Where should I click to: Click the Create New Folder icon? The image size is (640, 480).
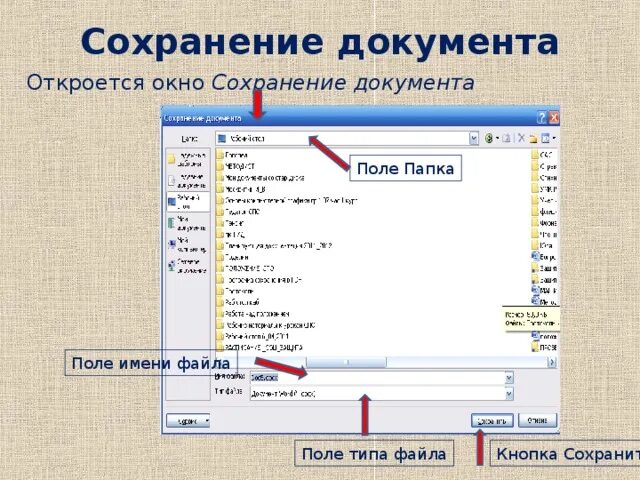tap(533, 139)
